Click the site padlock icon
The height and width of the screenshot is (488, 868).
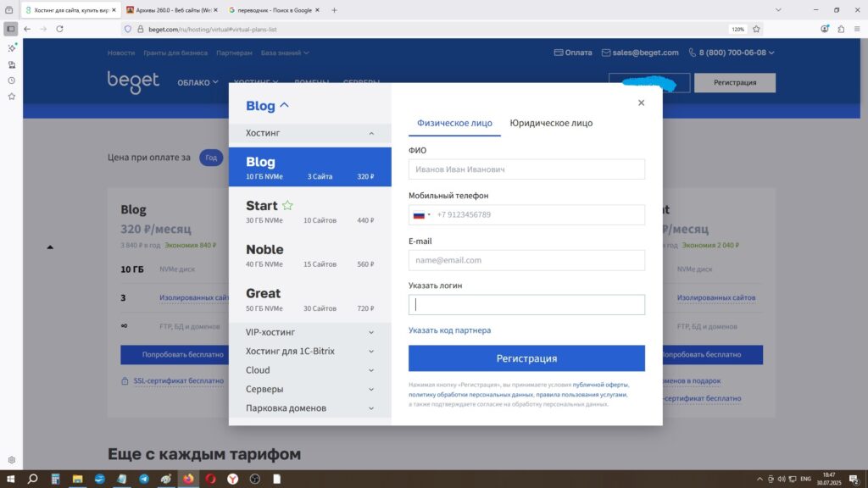pos(141,30)
